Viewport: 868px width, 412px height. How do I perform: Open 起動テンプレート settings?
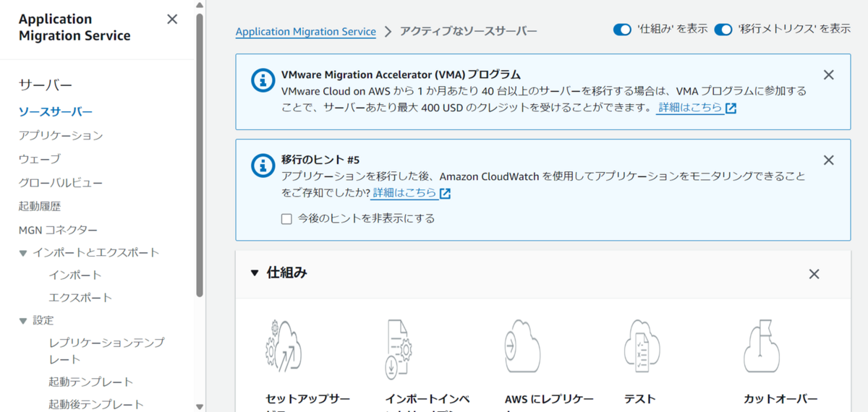[91, 382]
